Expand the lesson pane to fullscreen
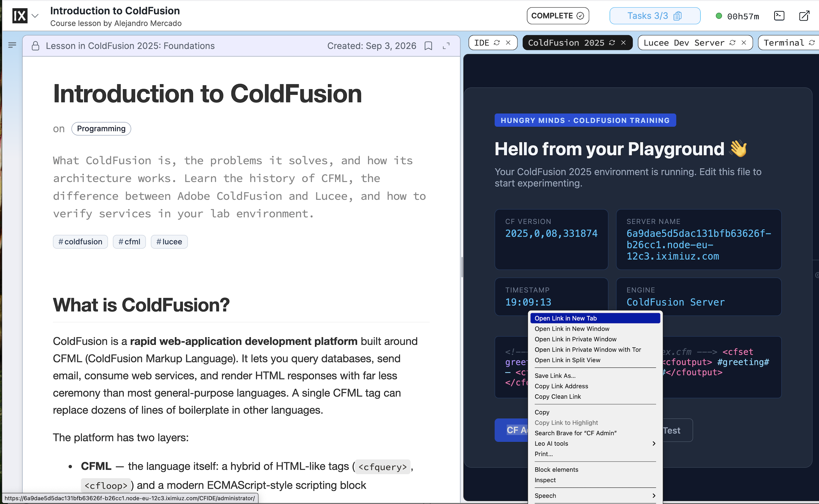 (x=446, y=46)
